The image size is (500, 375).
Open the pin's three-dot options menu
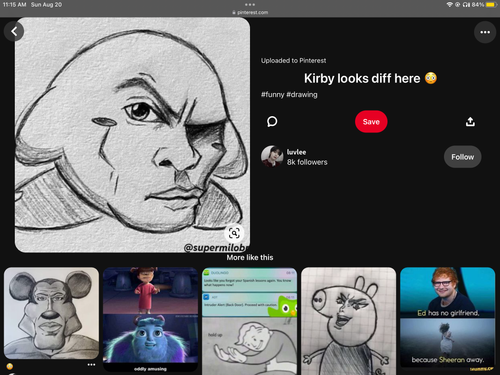pos(485,32)
